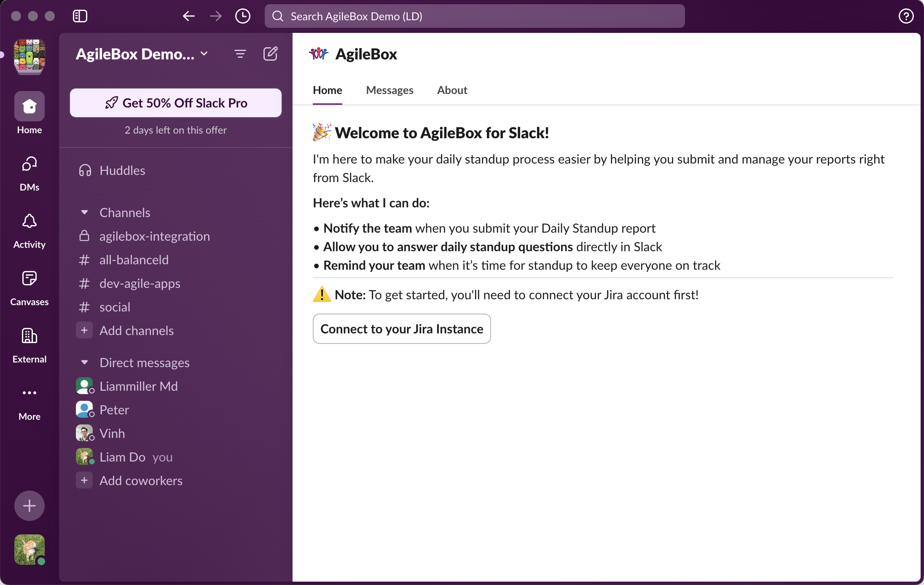
Task: Click the help question mark icon
Action: pyautogui.click(x=906, y=16)
